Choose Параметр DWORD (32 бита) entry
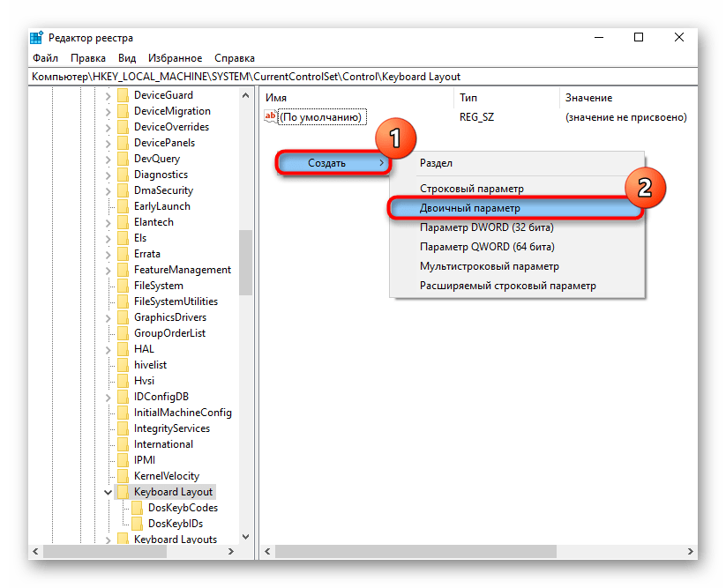This screenshot has width=726, height=588. [x=487, y=227]
